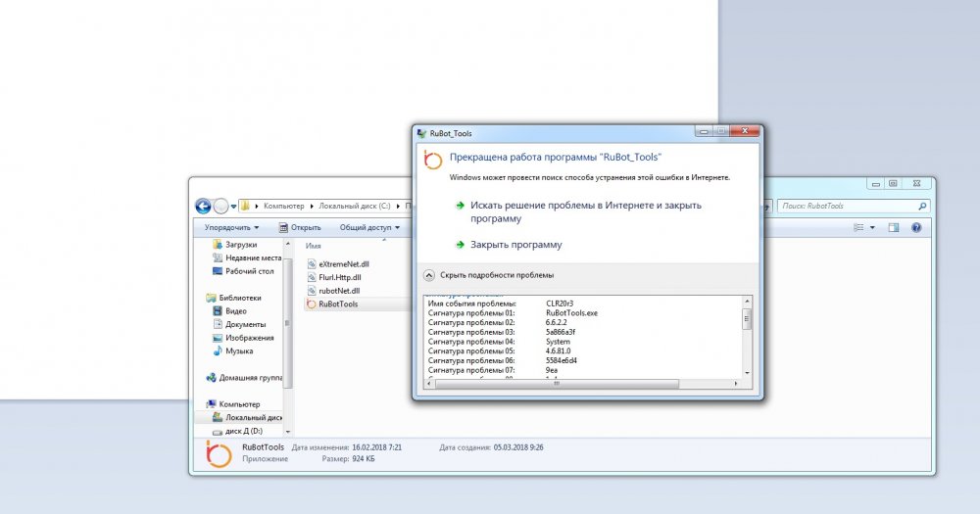The height and width of the screenshot is (514, 980).
Task: Click the search magnifier icon
Action: coord(922,207)
